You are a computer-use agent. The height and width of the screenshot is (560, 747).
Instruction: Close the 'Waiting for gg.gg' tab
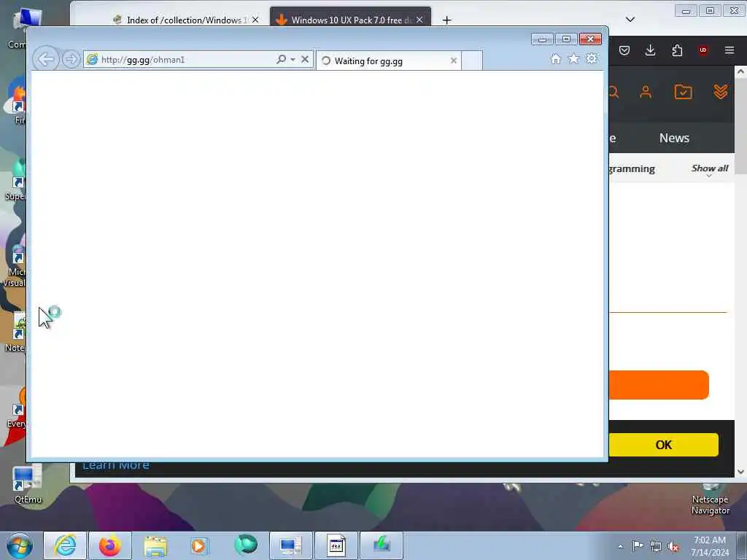(454, 61)
